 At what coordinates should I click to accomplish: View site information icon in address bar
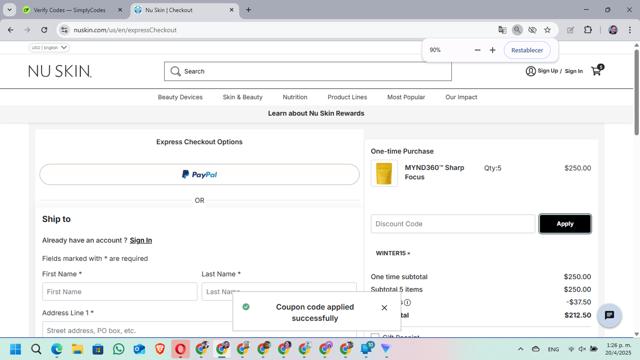64,30
